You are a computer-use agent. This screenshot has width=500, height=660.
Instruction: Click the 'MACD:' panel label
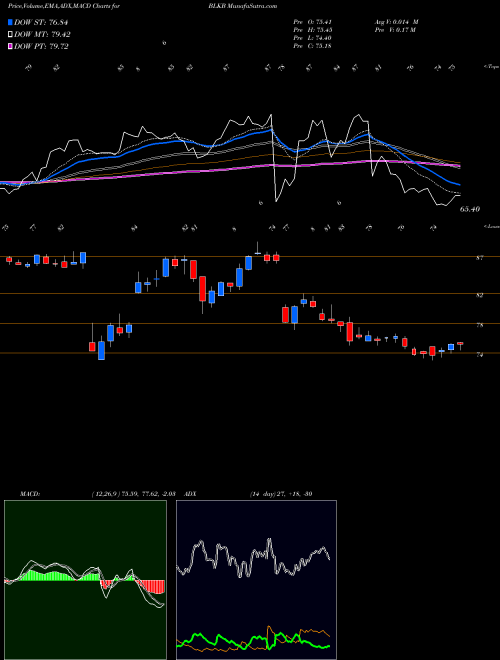(29, 493)
